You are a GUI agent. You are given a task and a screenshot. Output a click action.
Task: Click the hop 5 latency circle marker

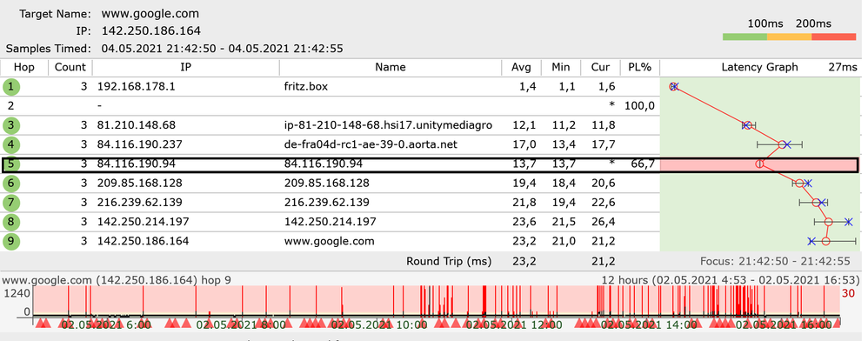point(759,164)
